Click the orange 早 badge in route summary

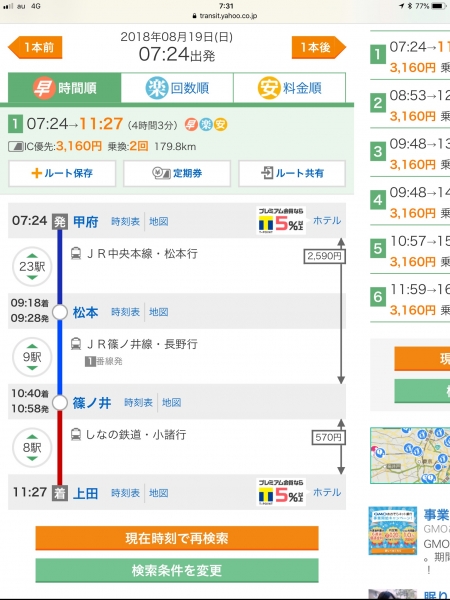(x=191, y=124)
